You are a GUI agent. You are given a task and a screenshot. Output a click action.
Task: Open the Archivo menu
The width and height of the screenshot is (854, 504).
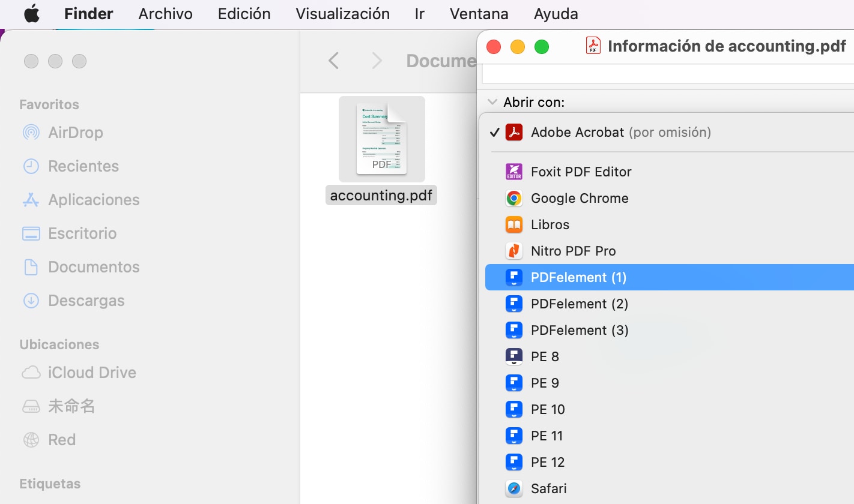click(x=165, y=14)
